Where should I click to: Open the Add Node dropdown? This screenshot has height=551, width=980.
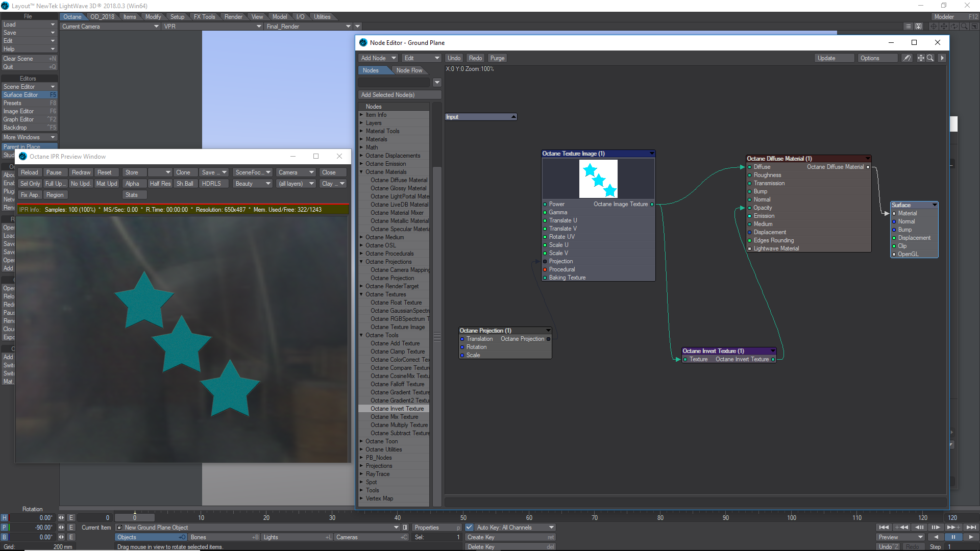378,58
